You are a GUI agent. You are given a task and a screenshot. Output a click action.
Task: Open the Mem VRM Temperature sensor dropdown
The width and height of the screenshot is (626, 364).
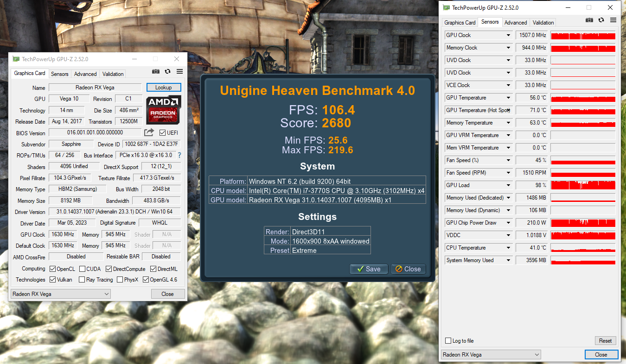pos(509,148)
